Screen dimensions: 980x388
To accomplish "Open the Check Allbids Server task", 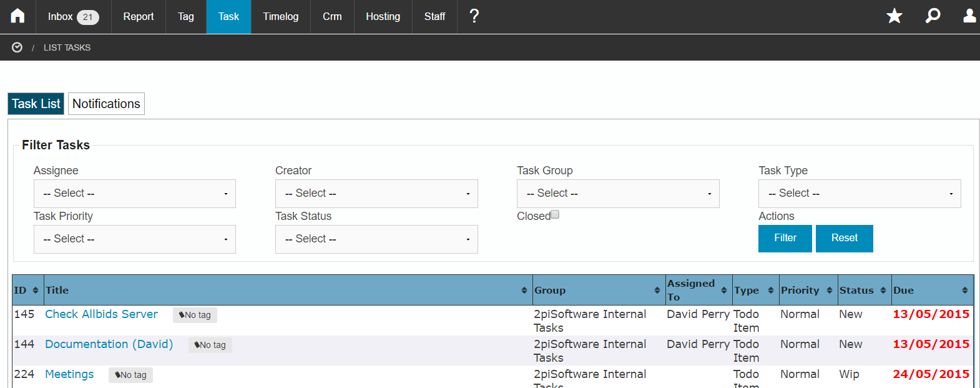I will [101, 314].
